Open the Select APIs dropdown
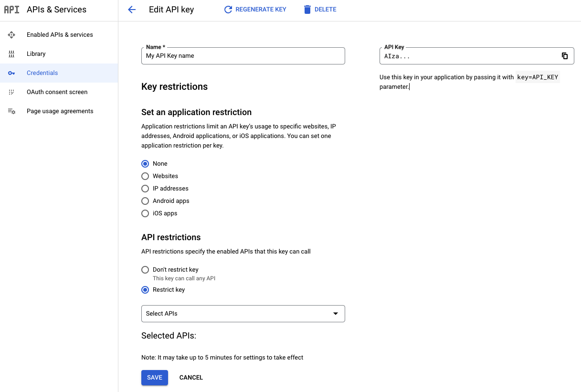Viewport: 581px width, 392px height. click(243, 314)
